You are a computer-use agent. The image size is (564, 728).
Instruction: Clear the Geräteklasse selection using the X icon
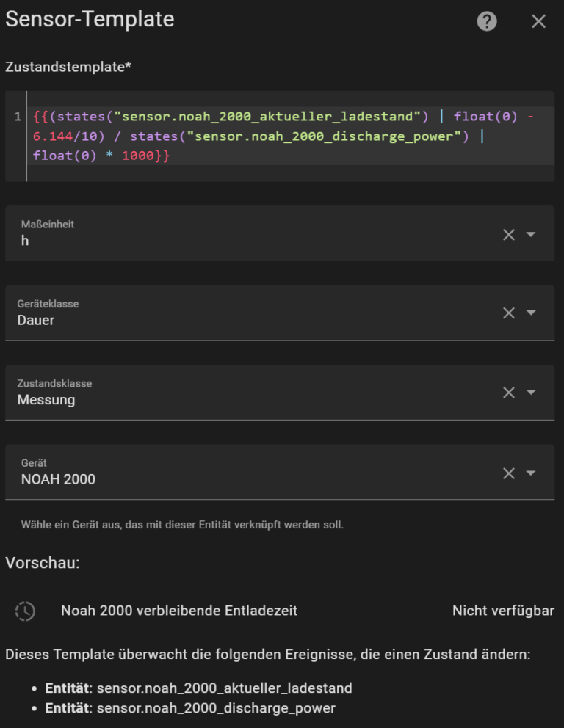click(x=508, y=313)
